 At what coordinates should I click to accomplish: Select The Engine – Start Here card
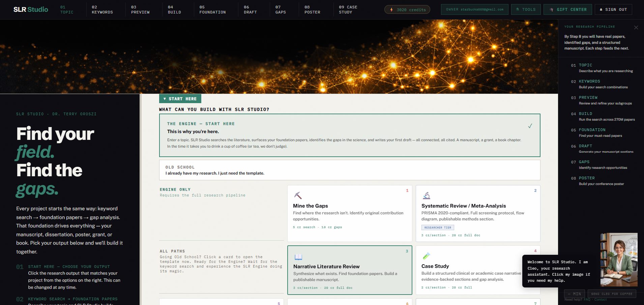click(350, 135)
